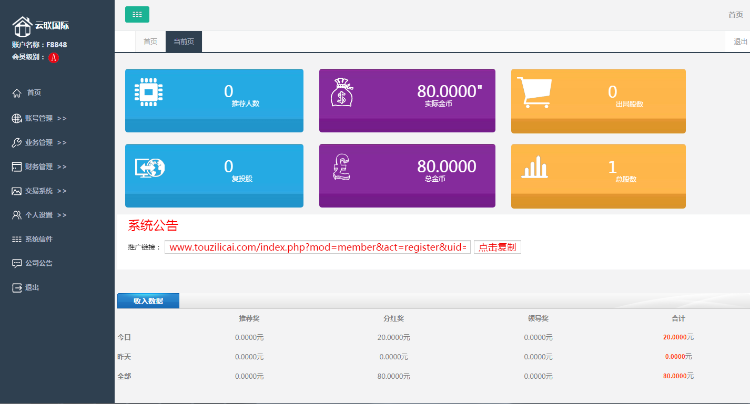Click the globe icon for 账号管理
Viewport: 750px width, 404px height.
17,118
